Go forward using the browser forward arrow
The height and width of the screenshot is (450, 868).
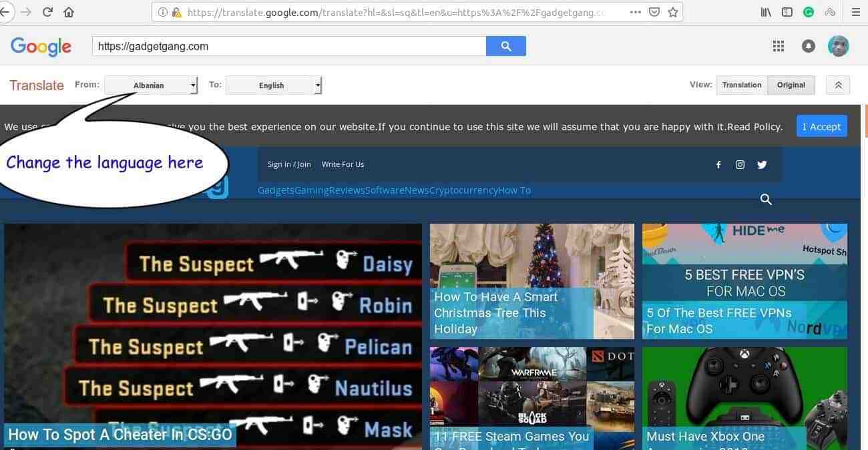[27, 12]
